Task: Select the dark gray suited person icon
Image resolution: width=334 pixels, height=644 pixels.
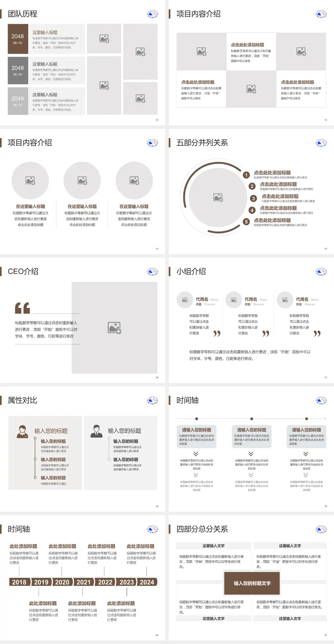Action: point(96,431)
